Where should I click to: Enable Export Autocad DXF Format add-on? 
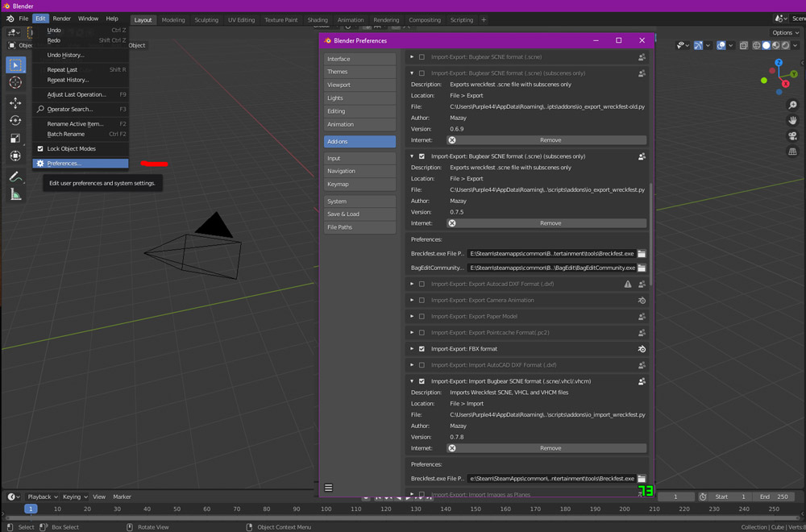(422, 284)
